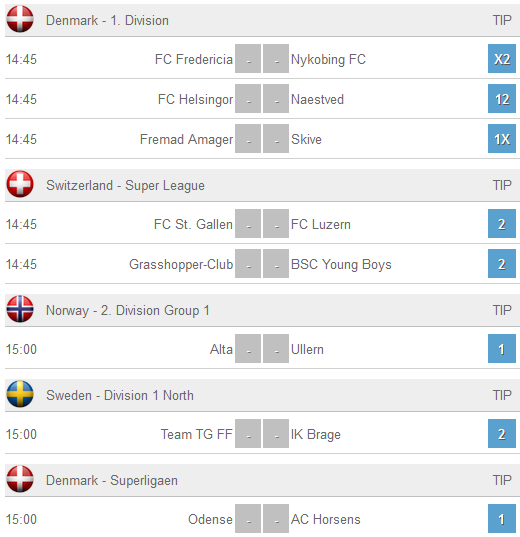
Task: Select tip 2 for IK Brage match
Action: point(502,434)
